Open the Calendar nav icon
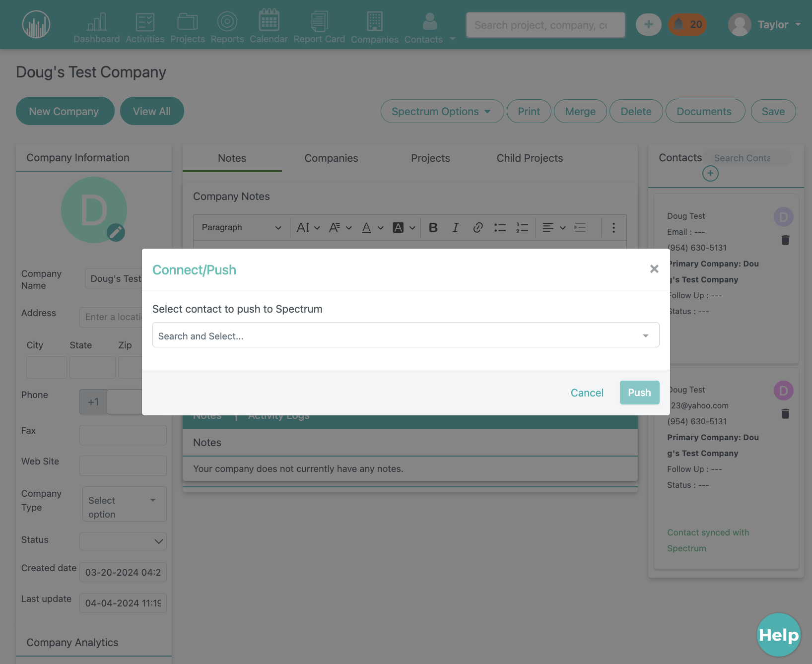 269,26
